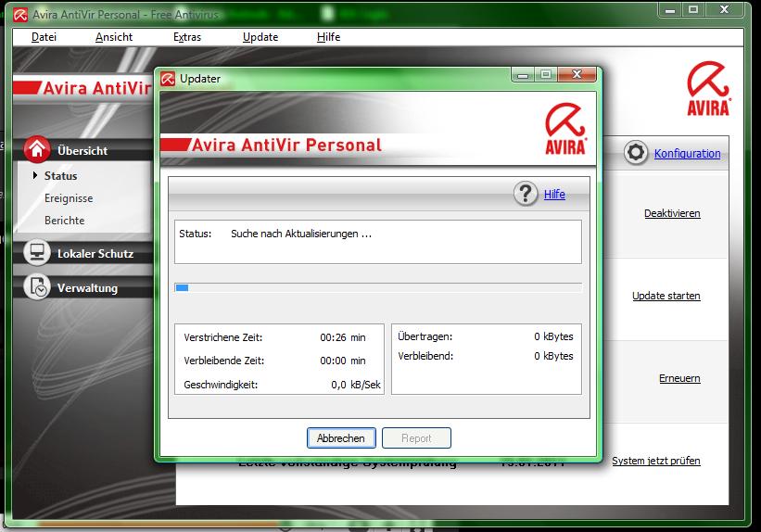Click the disabled Report button

[x=416, y=437]
